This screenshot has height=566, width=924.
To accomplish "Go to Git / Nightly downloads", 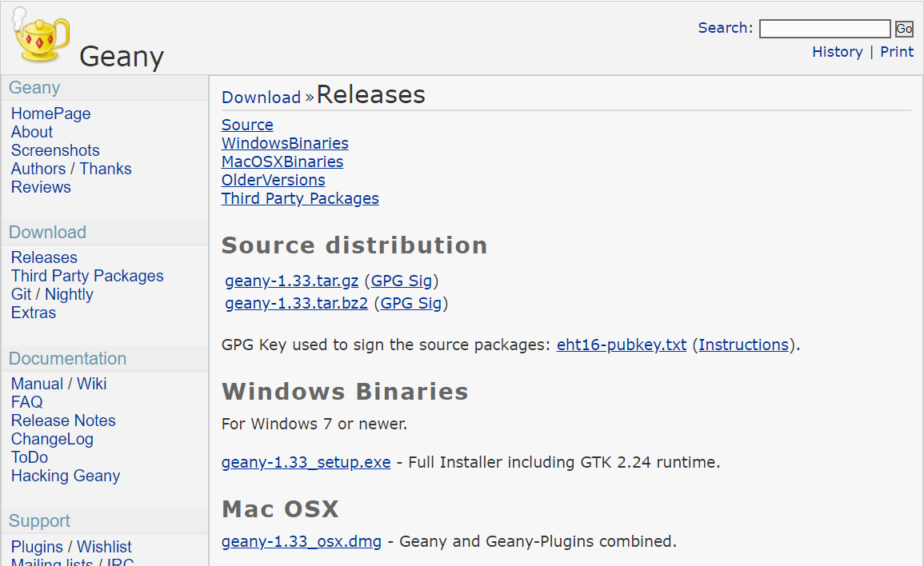I will (x=53, y=294).
